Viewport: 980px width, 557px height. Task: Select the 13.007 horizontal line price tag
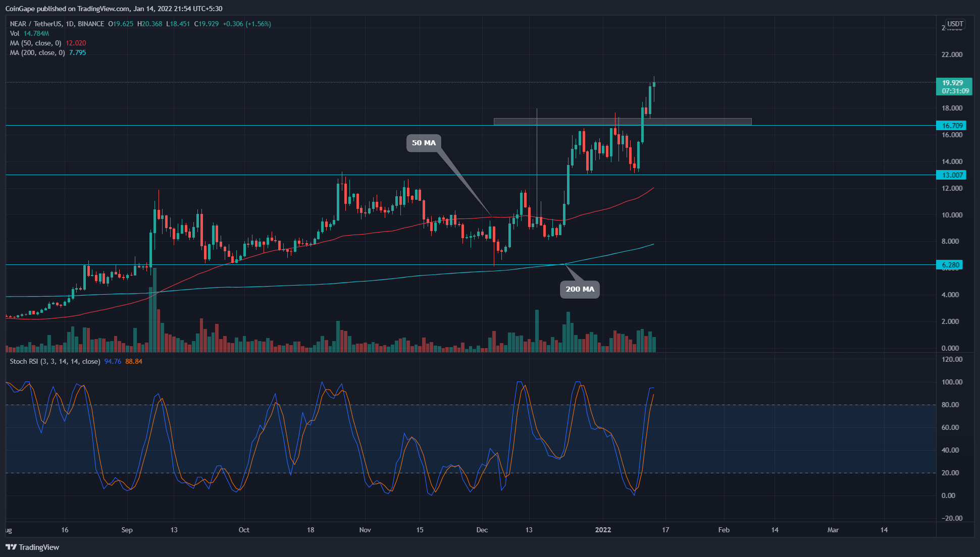point(952,175)
